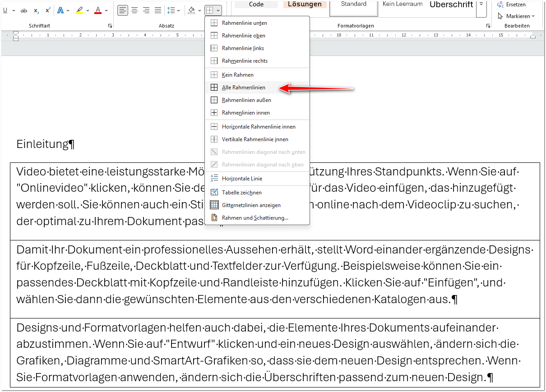Apply subscript formatting
The image size is (546, 392).
37,10
